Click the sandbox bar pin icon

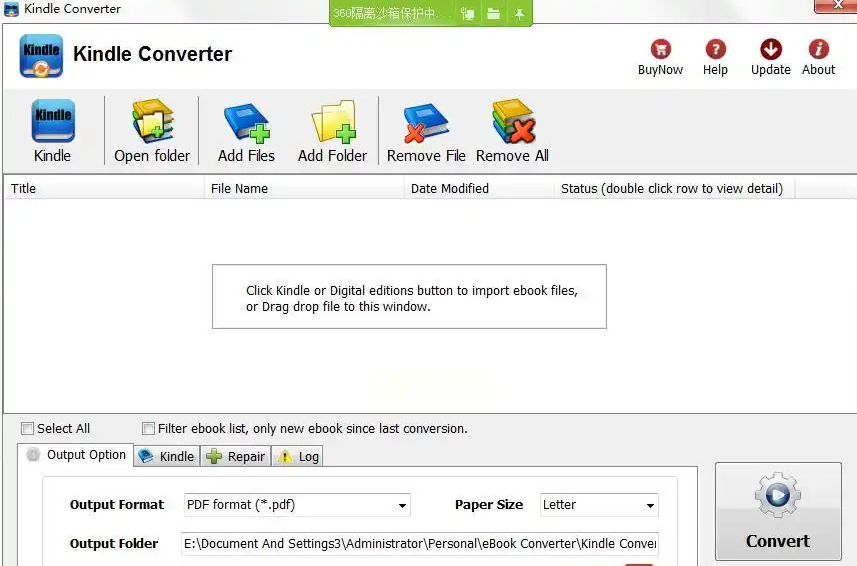[519, 14]
